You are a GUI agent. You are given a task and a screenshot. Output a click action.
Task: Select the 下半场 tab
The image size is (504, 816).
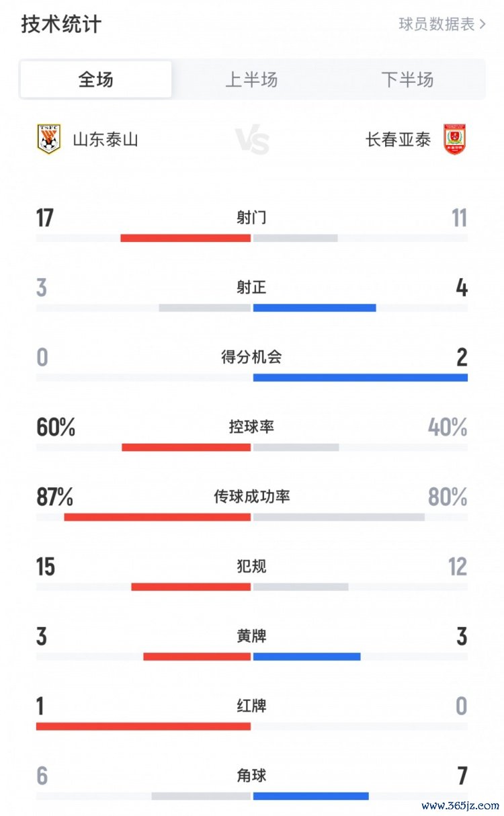point(407,80)
